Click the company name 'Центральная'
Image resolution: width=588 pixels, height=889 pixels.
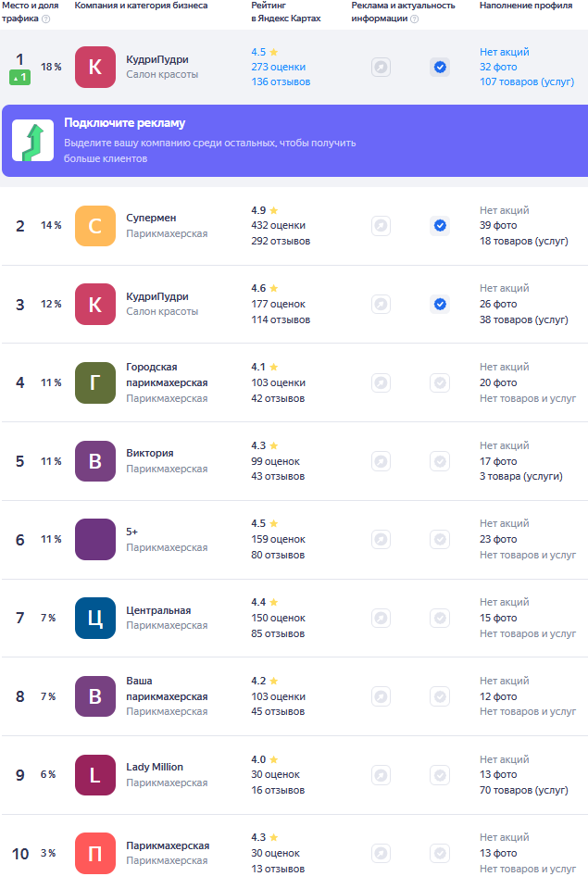tap(158, 610)
